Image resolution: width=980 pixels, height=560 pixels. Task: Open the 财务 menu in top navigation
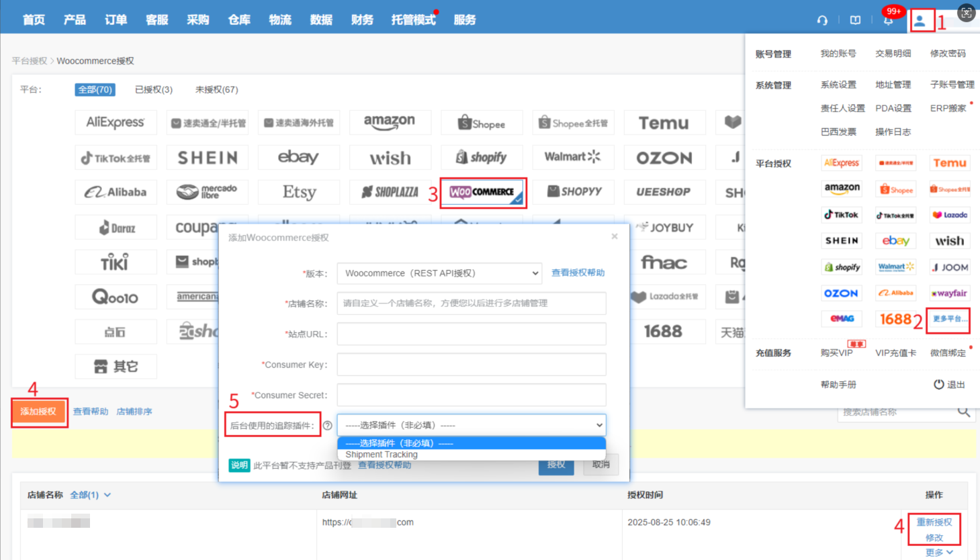[x=362, y=20]
